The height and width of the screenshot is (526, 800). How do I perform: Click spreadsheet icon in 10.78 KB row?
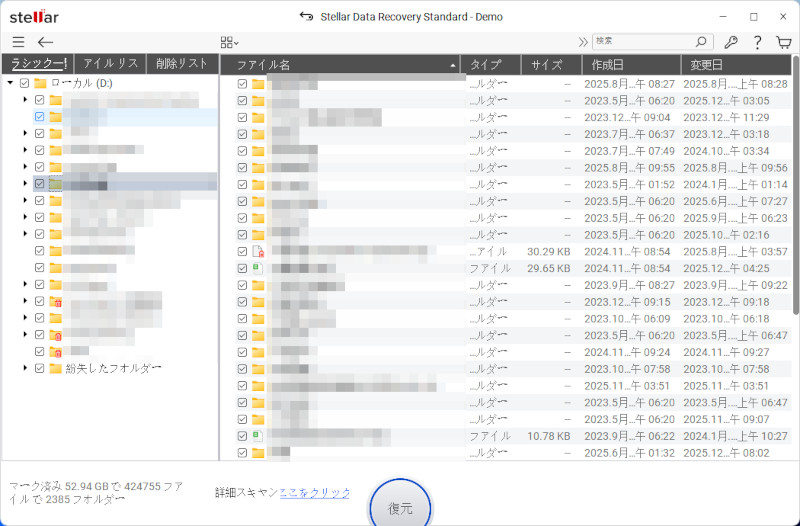(258, 436)
